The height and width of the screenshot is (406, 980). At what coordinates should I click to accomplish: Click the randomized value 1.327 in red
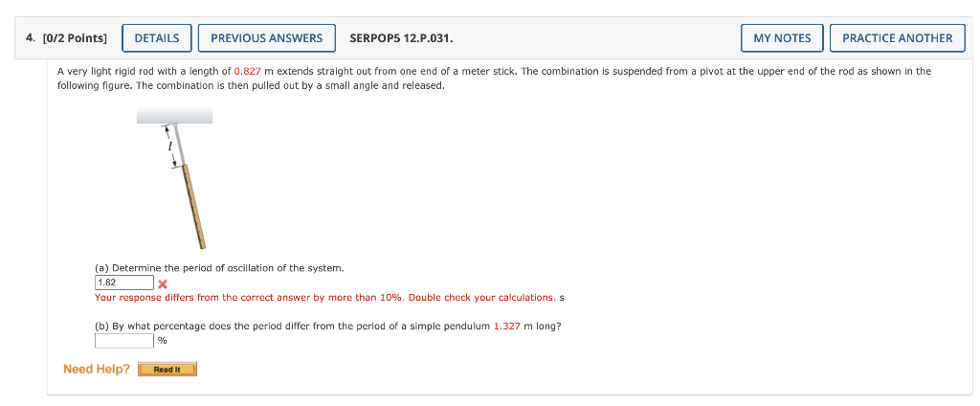(507, 327)
